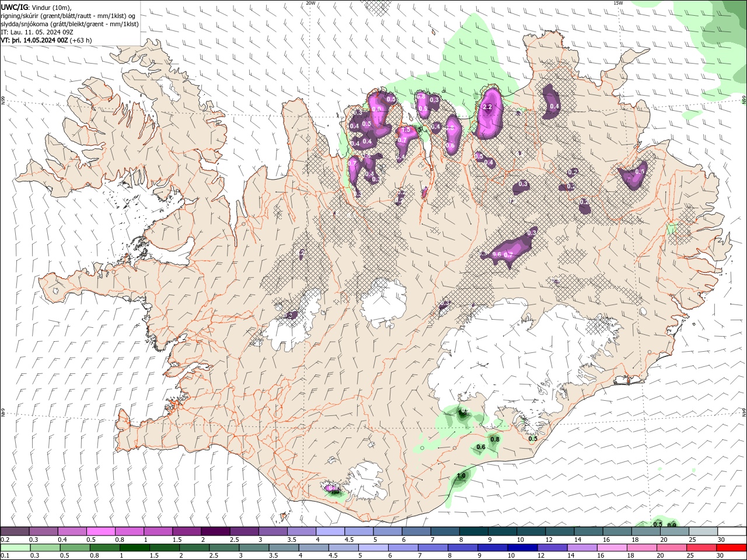
Task: Pick the pale green 0.1–0.3 legend swatch
Action: 15,548
